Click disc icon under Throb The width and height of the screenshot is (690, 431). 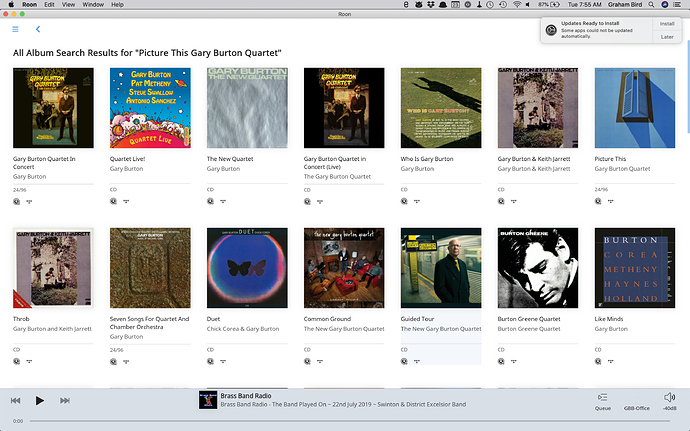click(17, 361)
